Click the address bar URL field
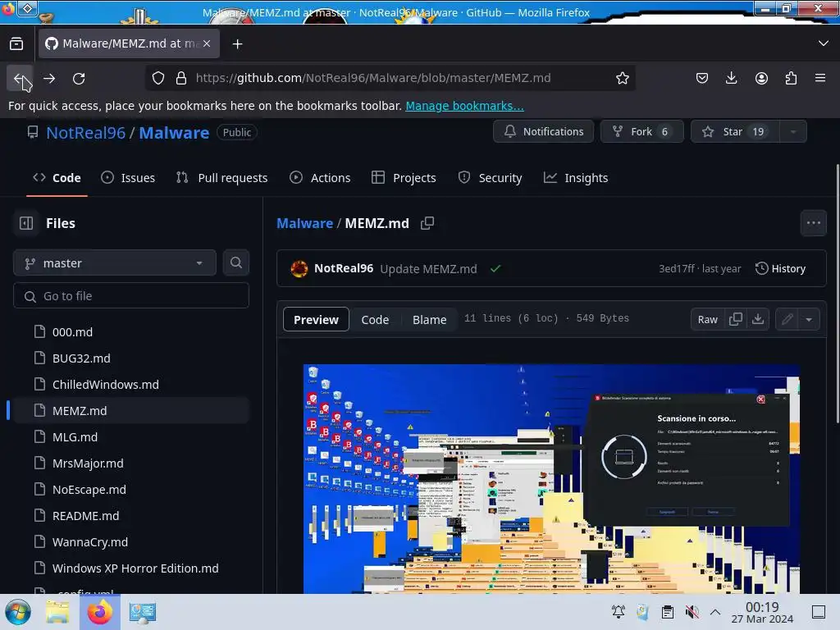This screenshot has height=630, width=840. (390, 78)
